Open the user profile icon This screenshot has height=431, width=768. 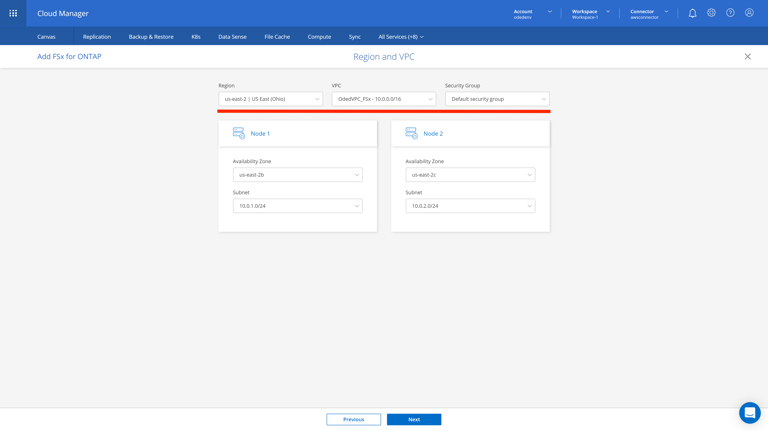(x=749, y=13)
